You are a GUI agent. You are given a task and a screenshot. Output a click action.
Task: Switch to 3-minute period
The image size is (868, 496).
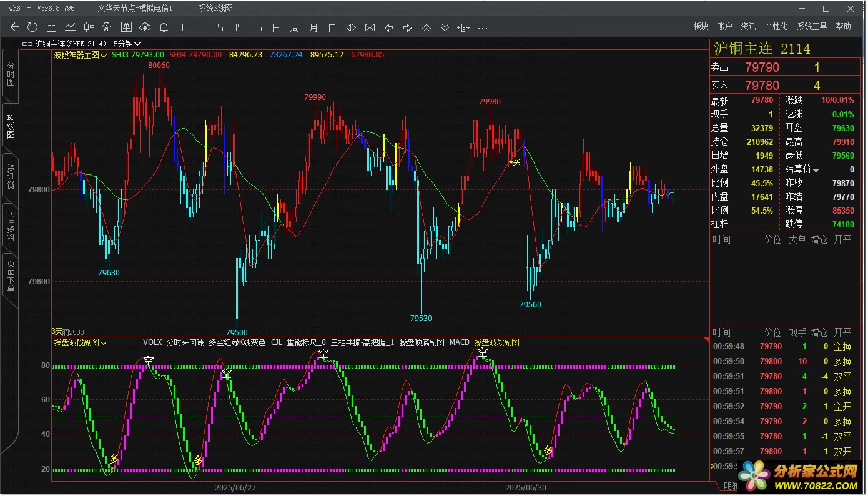pos(201,27)
